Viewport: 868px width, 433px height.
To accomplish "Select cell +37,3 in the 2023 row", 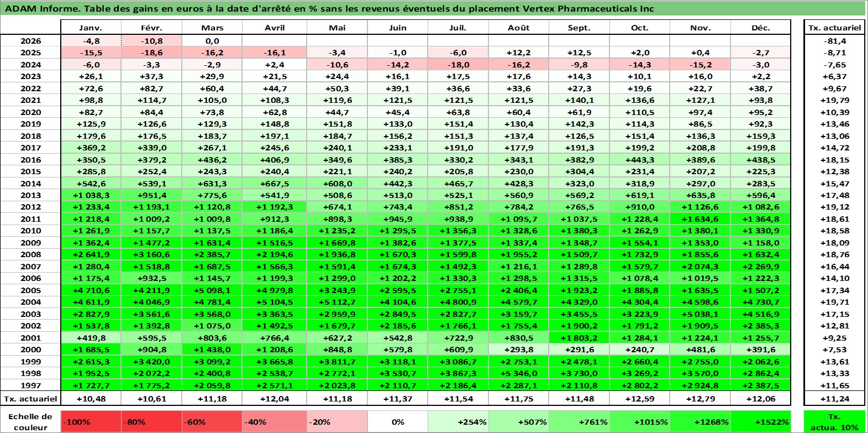I will [151, 76].
